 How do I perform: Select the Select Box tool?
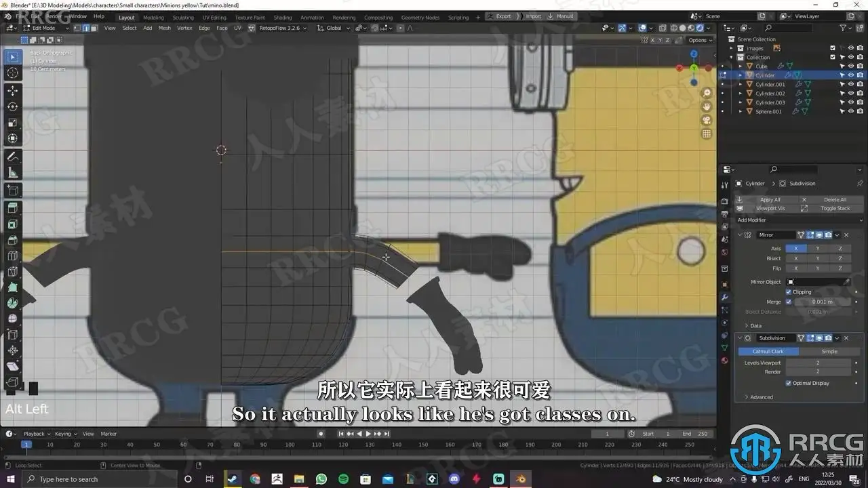coord(12,57)
